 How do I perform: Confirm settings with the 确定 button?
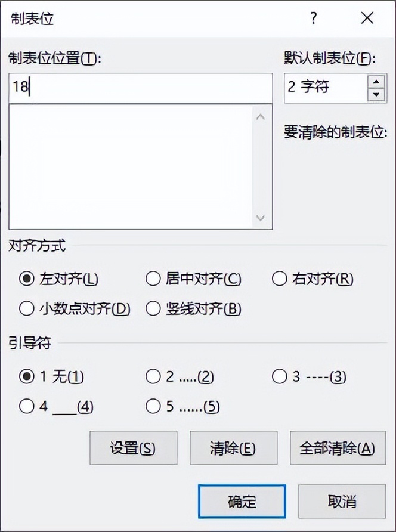tap(241, 501)
